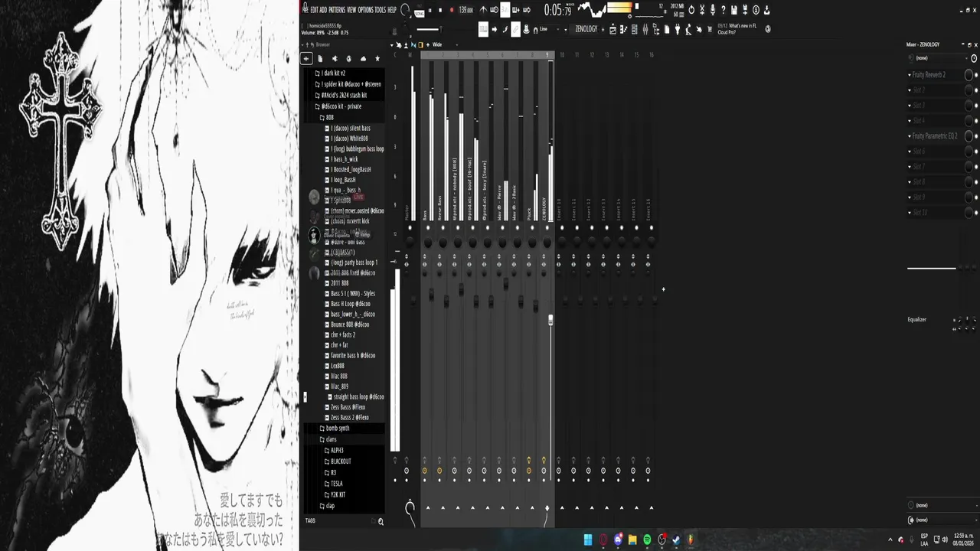Click the info circle icon in top bar
This screenshot has width=980, height=551.
pyautogui.click(x=756, y=10)
